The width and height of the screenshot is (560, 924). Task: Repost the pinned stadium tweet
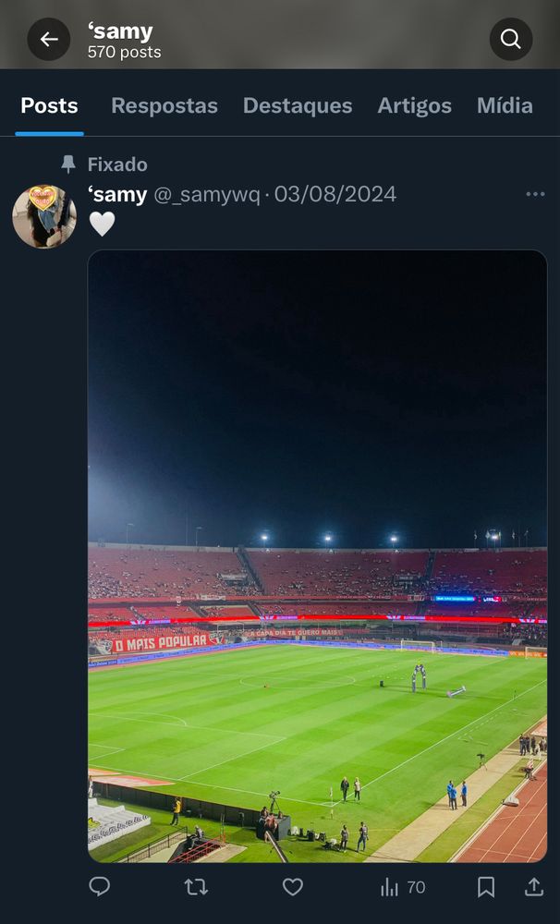click(x=196, y=886)
